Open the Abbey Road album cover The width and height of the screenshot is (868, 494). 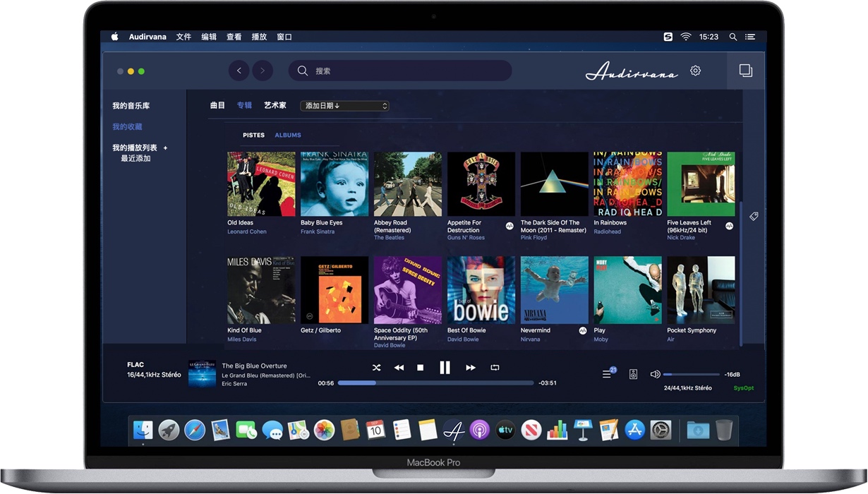(407, 183)
